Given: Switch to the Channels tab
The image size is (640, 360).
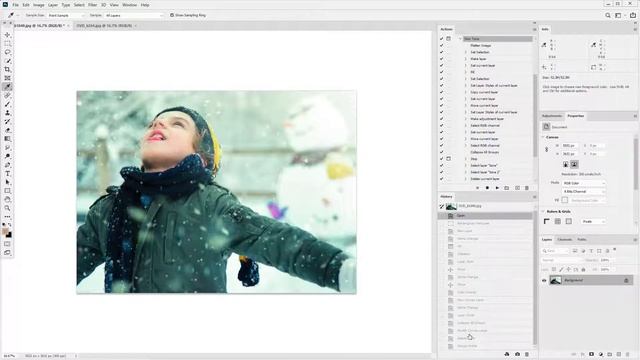Looking at the screenshot, I should click(564, 240).
